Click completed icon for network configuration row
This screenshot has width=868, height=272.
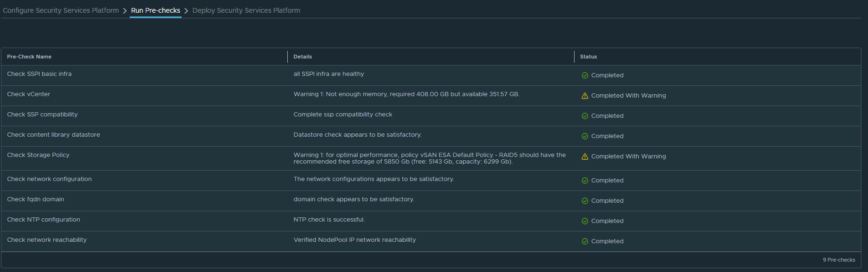tap(584, 181)
